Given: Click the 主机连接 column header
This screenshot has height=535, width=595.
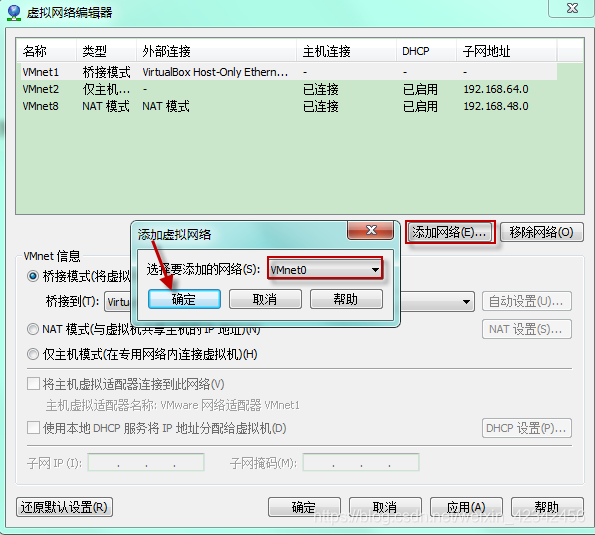Looking at the screenshot, I should [346, 51].
